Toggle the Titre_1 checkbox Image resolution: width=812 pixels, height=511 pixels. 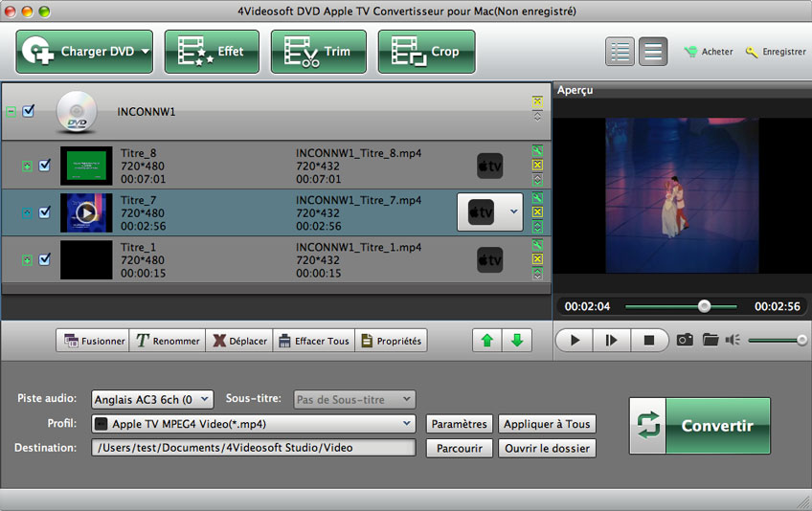point(44,259)
